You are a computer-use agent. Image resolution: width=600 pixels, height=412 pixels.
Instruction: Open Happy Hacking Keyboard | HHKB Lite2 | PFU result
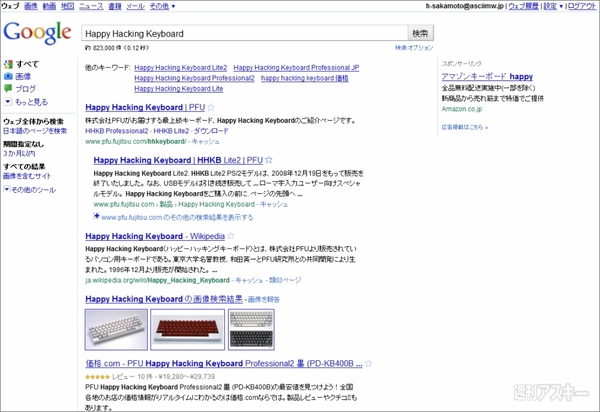coord(178,160)
